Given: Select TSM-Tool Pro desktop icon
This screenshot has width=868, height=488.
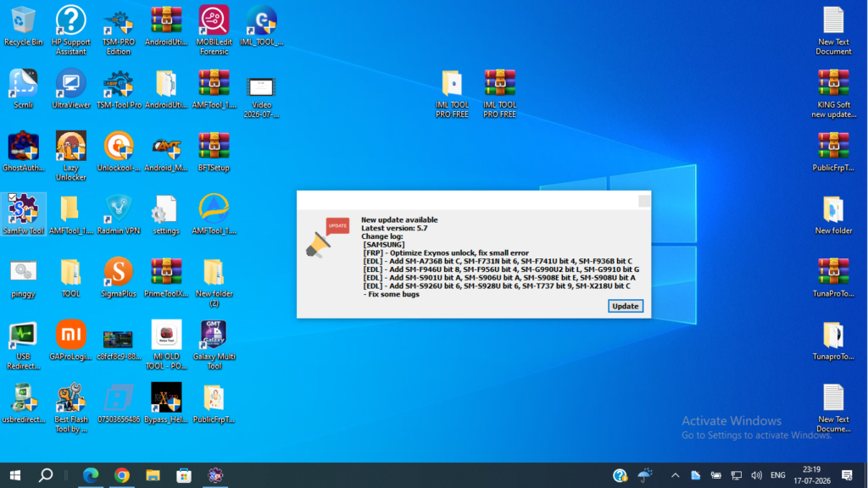Looking at the screenshot, I should coord(119,88).
